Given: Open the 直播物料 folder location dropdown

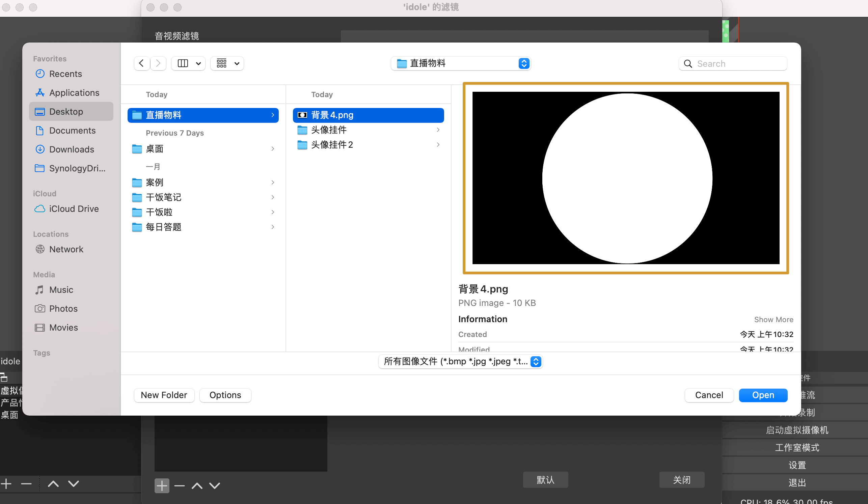Looking at the screenshot, I should pos(461,63).
